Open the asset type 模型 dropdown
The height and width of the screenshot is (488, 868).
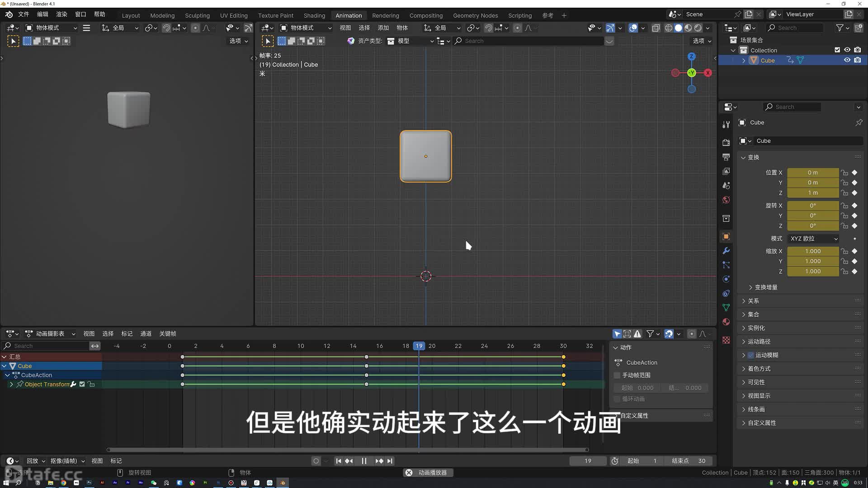coord(410,41)
